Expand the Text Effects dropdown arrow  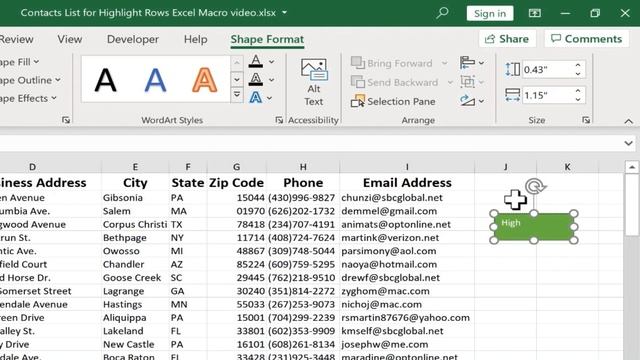(x=270, y=98)
